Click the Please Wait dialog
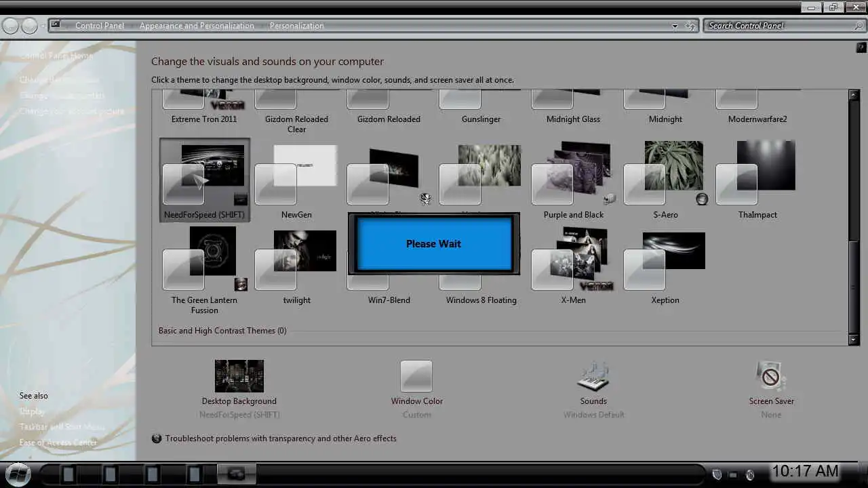868x488 pixels. [x=434, y=244]
